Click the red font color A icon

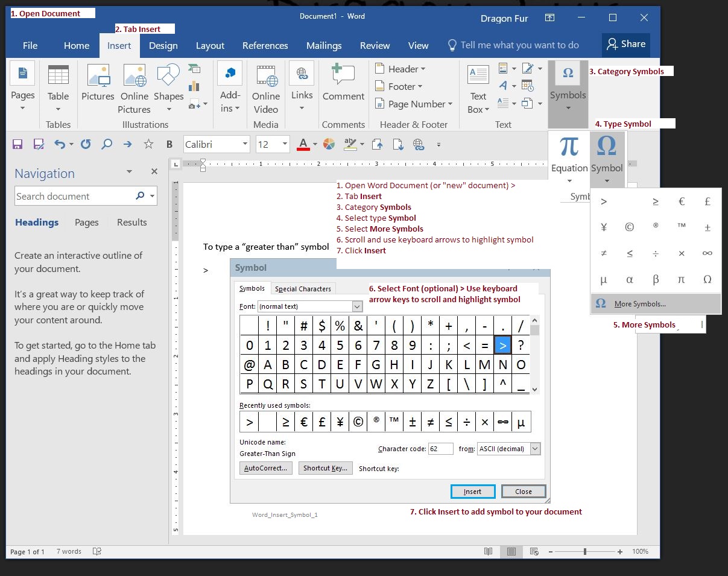coord(303,144)
